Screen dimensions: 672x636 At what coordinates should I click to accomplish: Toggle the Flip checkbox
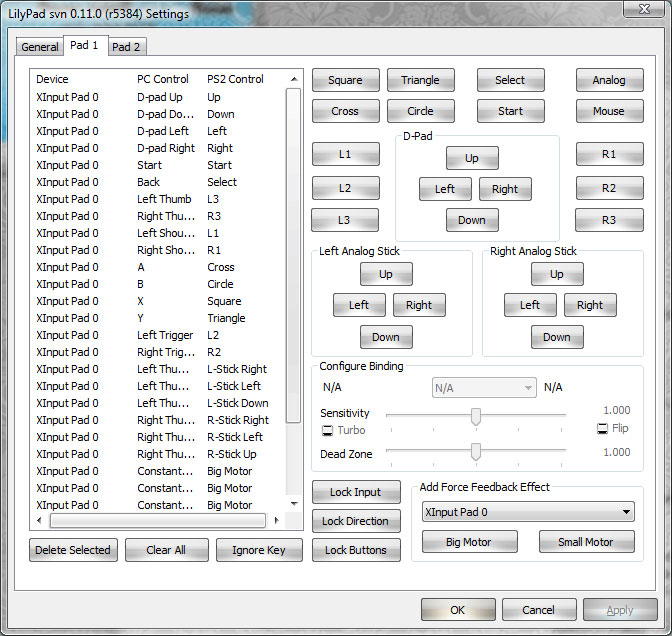pos(602,428)
